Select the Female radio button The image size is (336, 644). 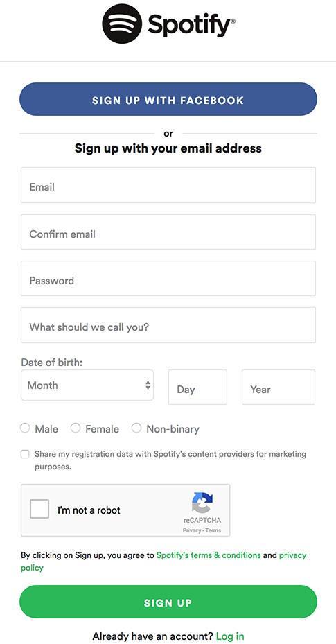tap(76, 428)
